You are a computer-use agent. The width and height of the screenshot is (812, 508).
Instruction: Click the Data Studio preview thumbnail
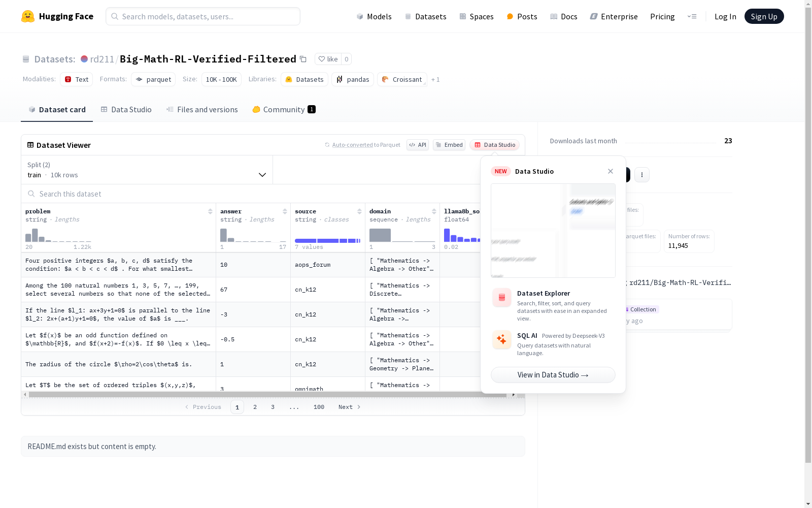click(x=553, y=231)
